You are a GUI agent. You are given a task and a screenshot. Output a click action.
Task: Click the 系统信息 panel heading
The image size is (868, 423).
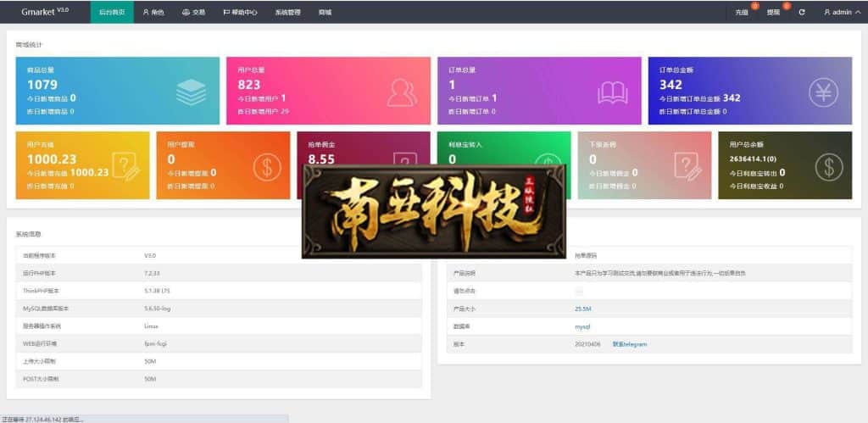point(28,234)
